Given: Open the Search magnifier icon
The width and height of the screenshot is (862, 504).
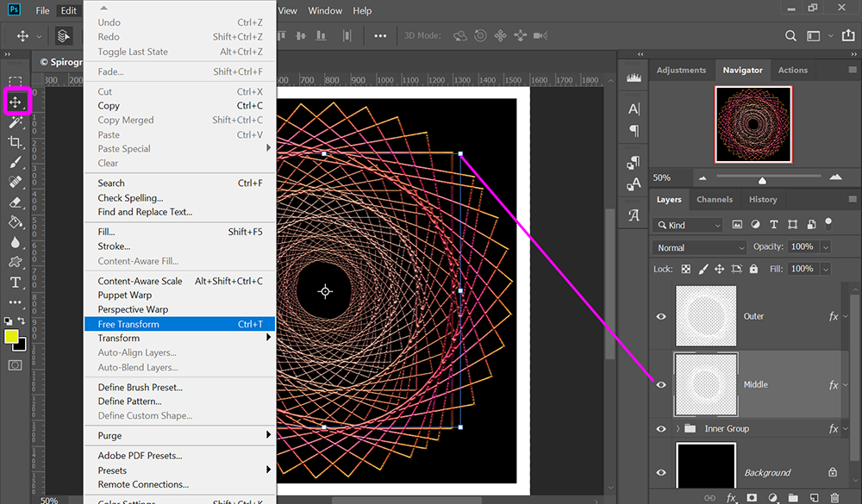Looking at the screenshot, I should (790, 36).
